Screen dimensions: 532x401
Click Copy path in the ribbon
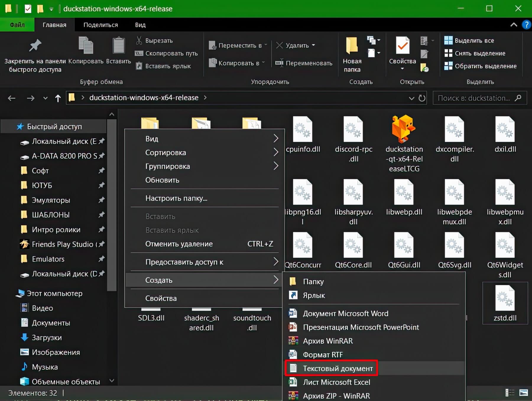pos(166,53)
